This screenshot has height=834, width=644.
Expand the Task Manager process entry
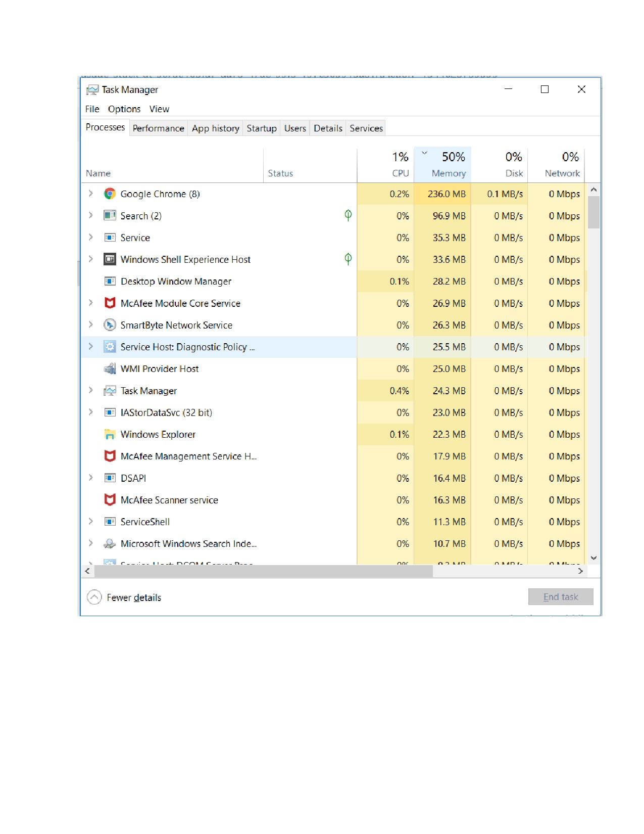coord(91,390)
